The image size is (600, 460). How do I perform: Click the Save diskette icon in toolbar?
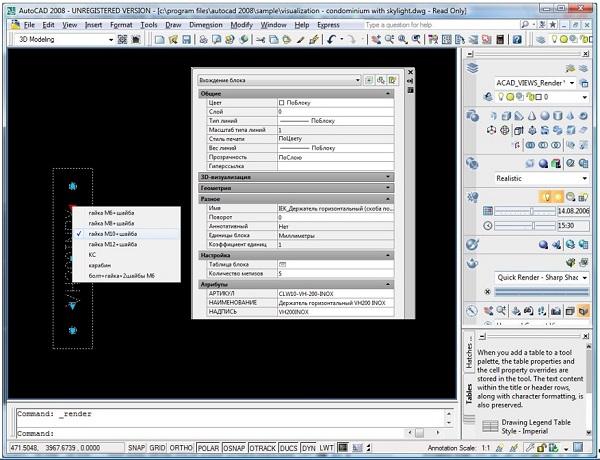click(x=186, y=39)
